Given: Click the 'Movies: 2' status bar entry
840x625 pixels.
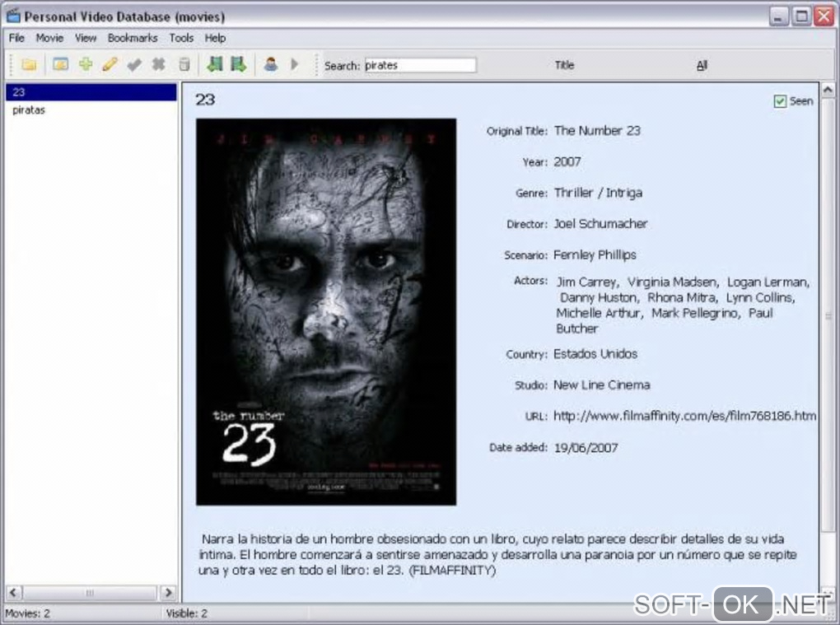Looking at the screenshot, I should tap(28, 613).
